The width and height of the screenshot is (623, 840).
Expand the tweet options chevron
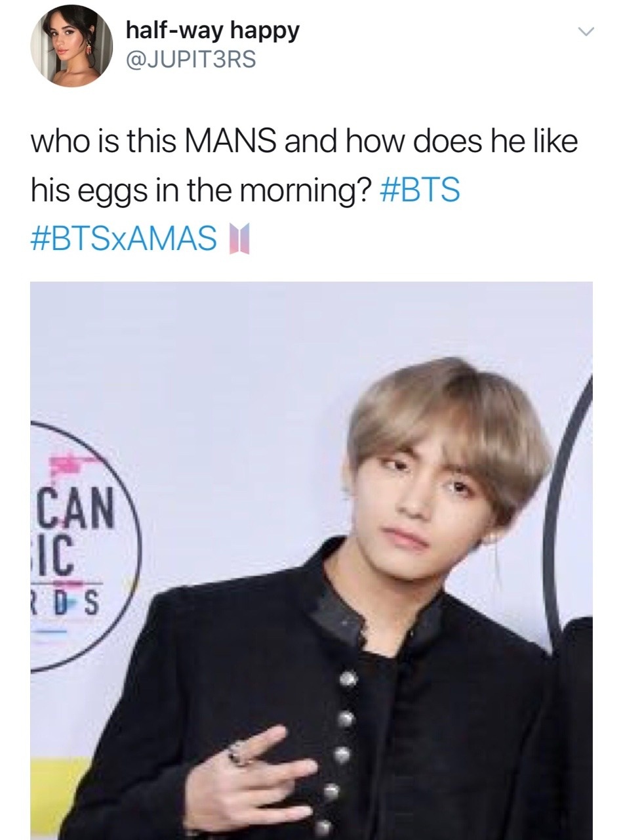pyautogui.click(x=586, y=32)
